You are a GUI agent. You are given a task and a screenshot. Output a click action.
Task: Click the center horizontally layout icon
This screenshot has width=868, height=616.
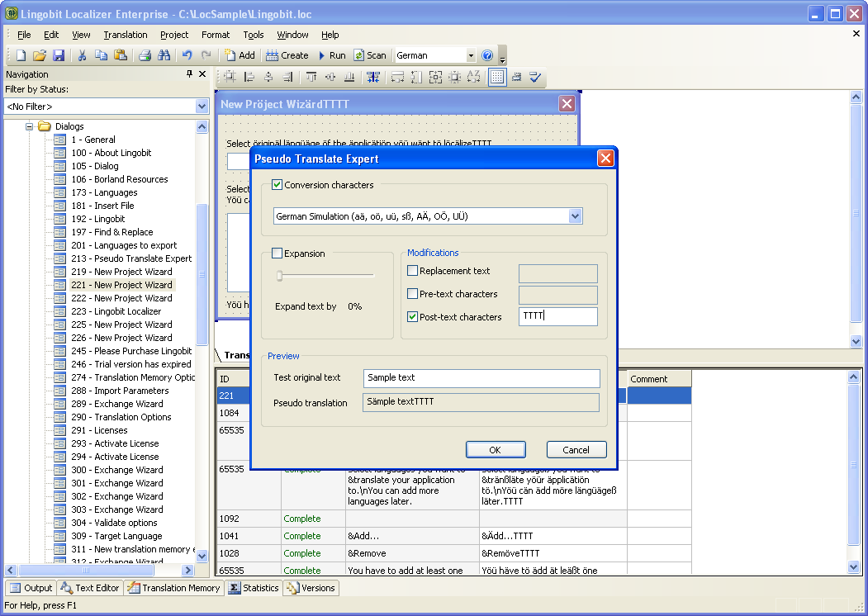coord(268,77)
